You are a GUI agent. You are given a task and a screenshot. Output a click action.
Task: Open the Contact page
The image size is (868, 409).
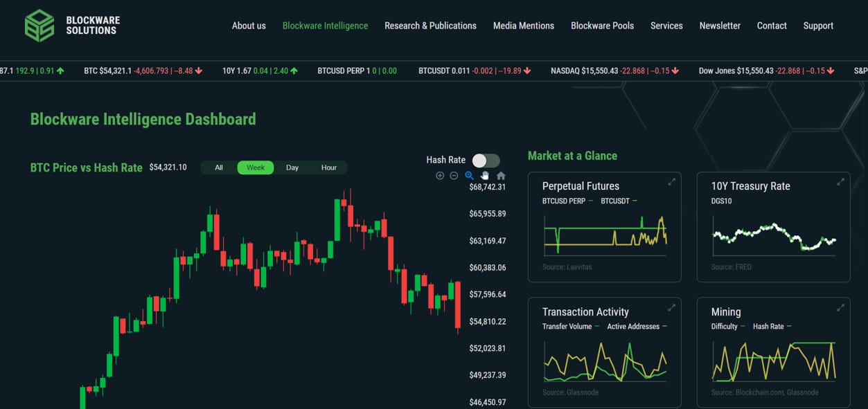[x=772, y=26]
